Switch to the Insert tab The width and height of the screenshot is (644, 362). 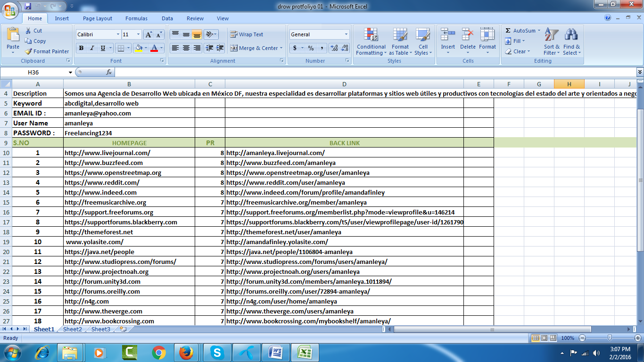pyautogui.click(x=62, y=18)
